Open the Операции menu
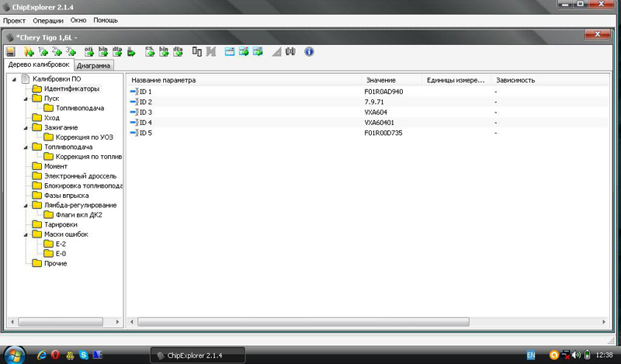This screenshot has height=364, width=621. (48, 19)
